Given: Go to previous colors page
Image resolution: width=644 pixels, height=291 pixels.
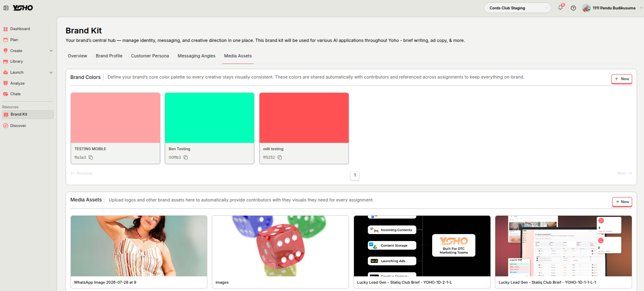Looking at the screenshot, I should [81, 173].
